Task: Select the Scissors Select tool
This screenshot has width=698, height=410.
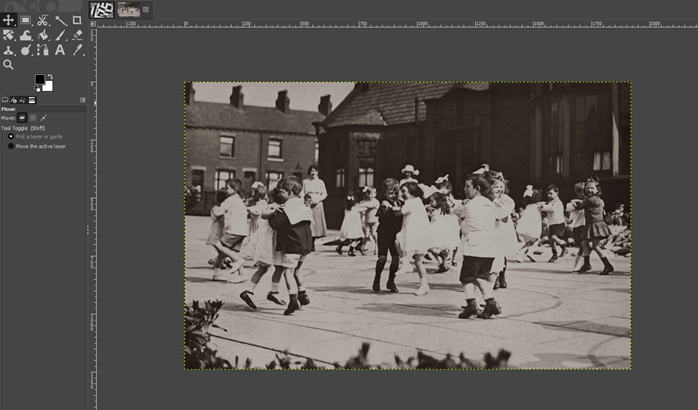Action: 43,20
